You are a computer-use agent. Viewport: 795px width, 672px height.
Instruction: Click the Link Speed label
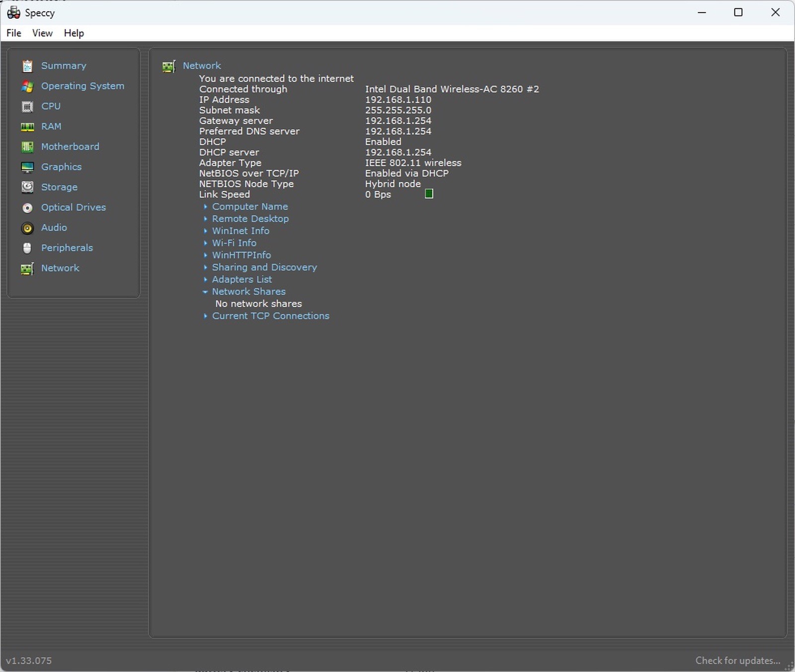tap(225, 195)
